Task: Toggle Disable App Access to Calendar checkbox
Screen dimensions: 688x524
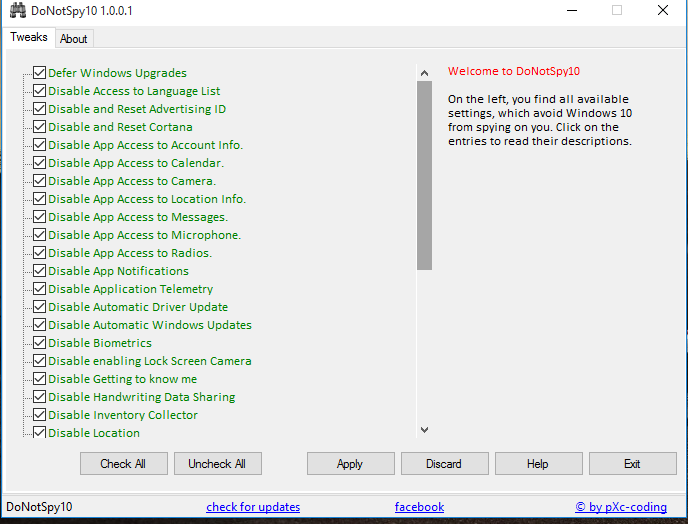Action: pyautogui.click(x=39, y=162)
